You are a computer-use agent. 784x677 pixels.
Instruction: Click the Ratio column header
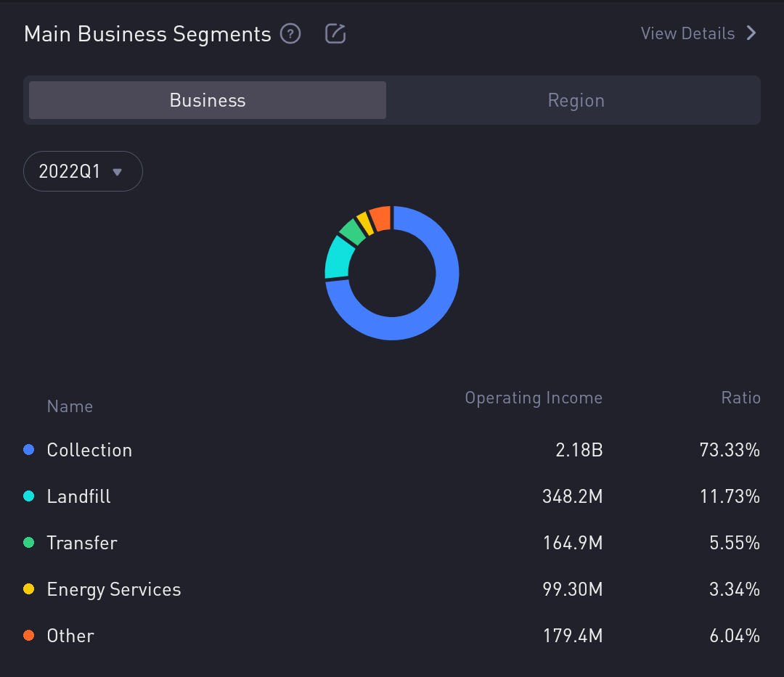tap(740, 398)
